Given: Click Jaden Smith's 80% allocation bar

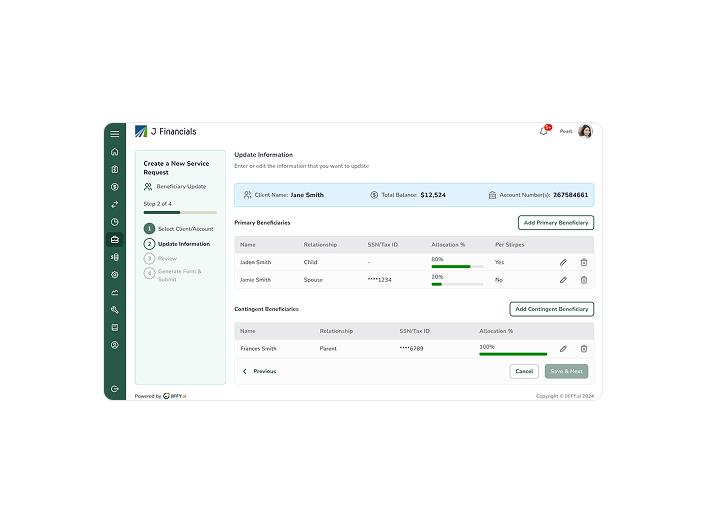Looking at the screenshot, I should pos(456,267).
